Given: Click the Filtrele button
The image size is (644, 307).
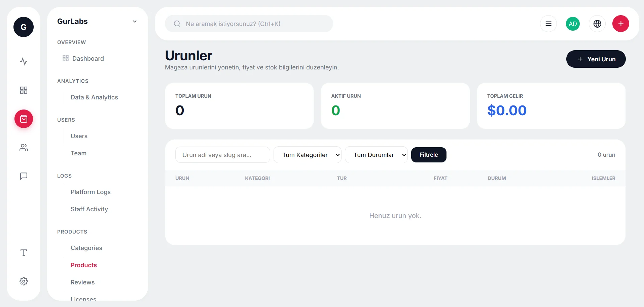Looking at the screenshot, I should pos(429,155).
